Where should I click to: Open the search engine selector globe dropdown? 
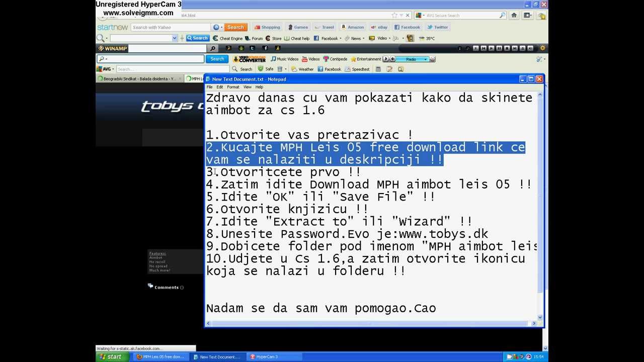(x=217, y=27)
